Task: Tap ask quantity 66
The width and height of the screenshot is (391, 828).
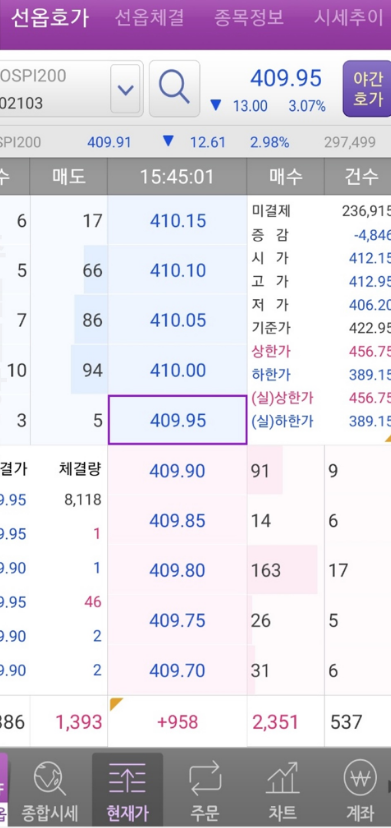Action: coord(92,270)
